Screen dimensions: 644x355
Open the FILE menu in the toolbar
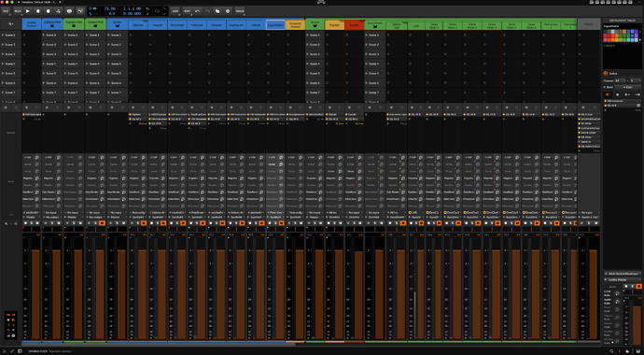[x=6, y=11]
